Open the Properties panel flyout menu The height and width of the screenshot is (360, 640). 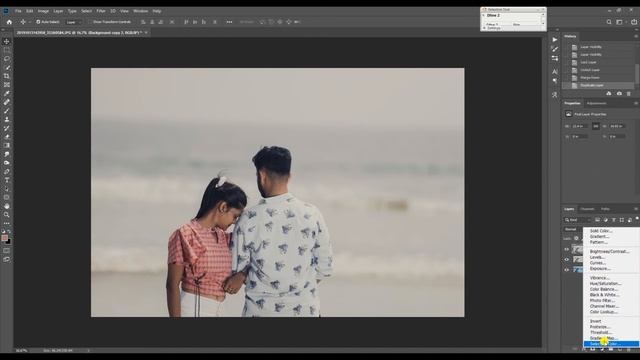tap(636, 103)
